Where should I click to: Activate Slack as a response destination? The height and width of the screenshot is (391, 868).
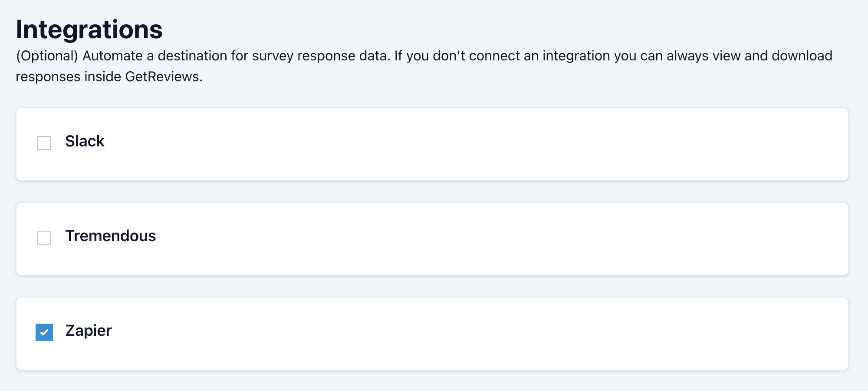(43, 142)
